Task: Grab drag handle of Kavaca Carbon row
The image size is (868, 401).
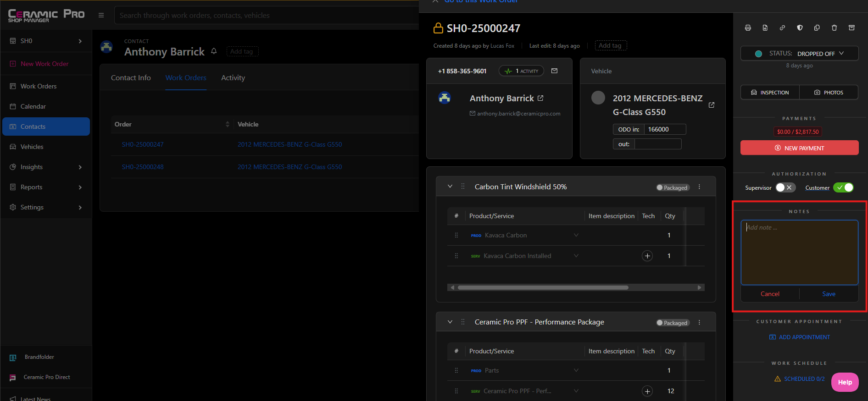Action: (456, 235)
